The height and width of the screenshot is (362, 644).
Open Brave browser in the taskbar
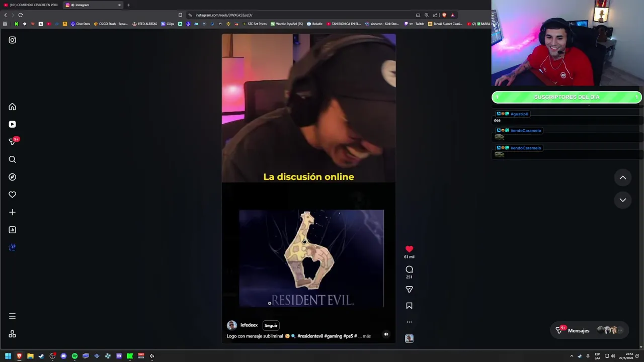[x=19, y=356]
